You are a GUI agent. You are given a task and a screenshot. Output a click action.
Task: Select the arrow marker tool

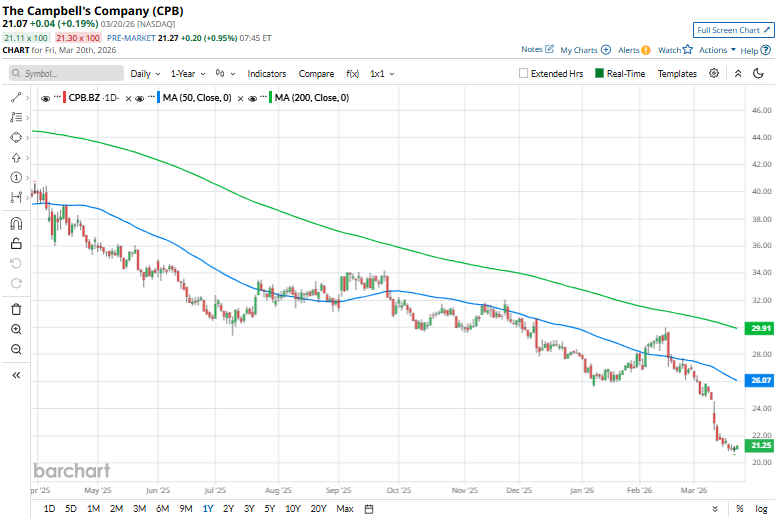16,158
